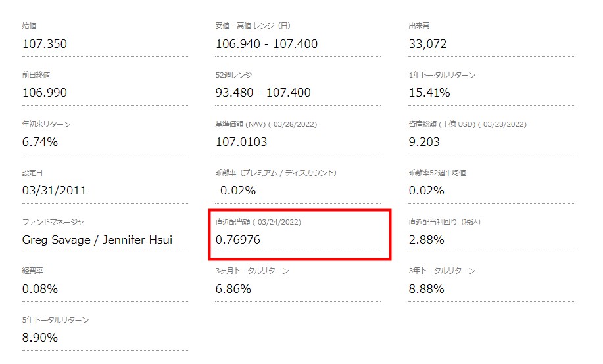Viewport: 603px width, 364px height.
Task: Click the daily range 106.940 - 107.400
Action: click(266, 44)
